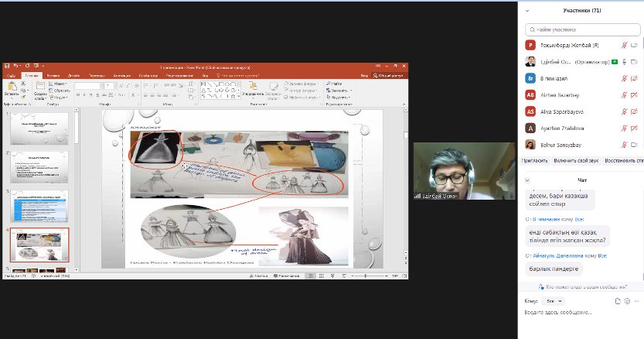Toggle the organizer's microphone icon
The image size is (644, 339).
point(623,61)
